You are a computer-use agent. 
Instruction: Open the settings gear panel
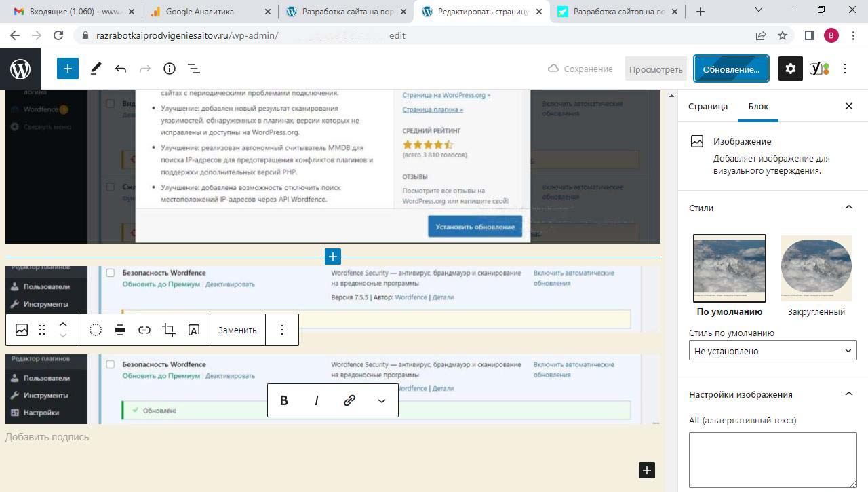(x=790, y=69)
